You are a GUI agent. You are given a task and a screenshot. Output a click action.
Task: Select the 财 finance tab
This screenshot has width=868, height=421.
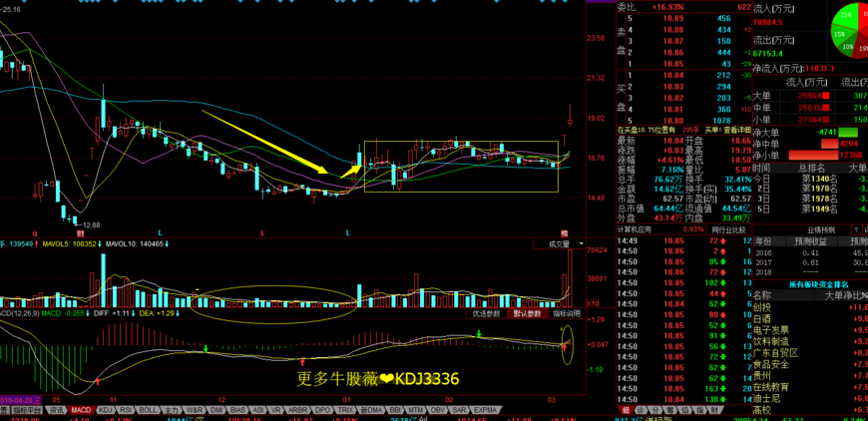pyautogui.click(x=714, y=410)
